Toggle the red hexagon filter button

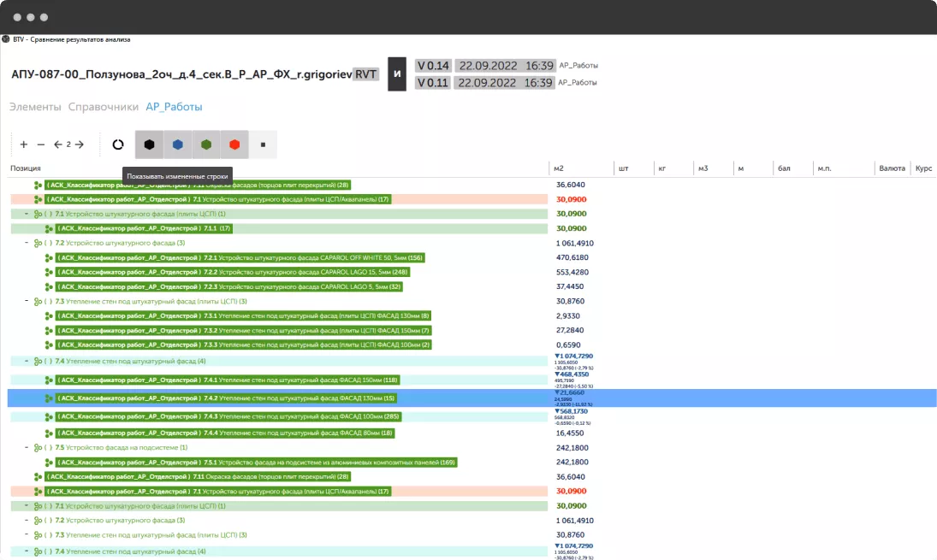pos(234,144)
